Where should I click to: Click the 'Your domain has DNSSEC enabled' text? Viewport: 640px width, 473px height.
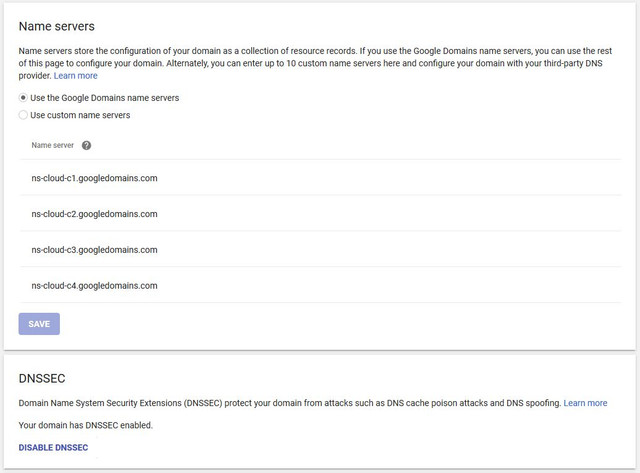86,425
